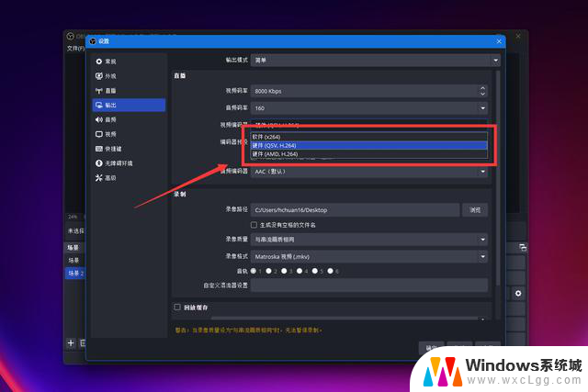Select 场景 in the scenes list

[x=75, y=260]
